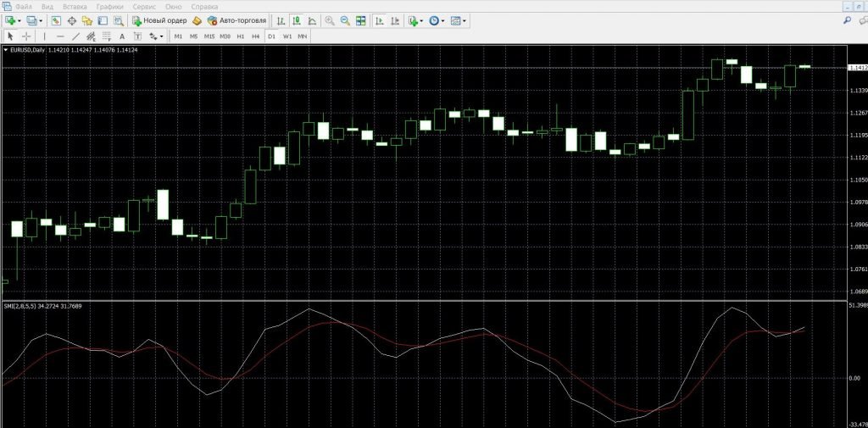Open the Navigator panel icon
Screen dimensions: 868x428
pyautogui.click(x=87, y=19)
